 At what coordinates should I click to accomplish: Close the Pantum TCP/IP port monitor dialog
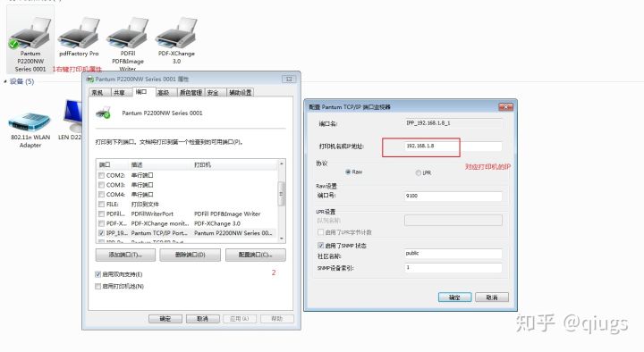(505, 107)
